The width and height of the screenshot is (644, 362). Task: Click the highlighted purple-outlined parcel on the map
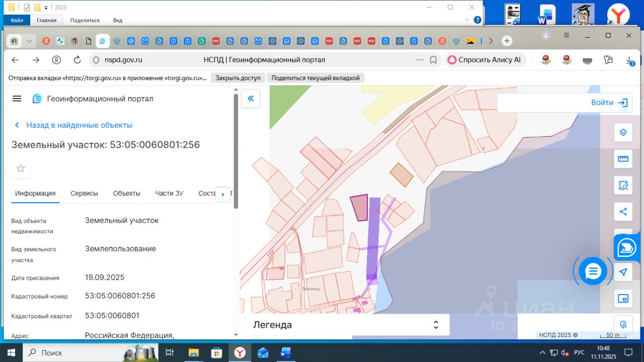(x=360, y=208)
